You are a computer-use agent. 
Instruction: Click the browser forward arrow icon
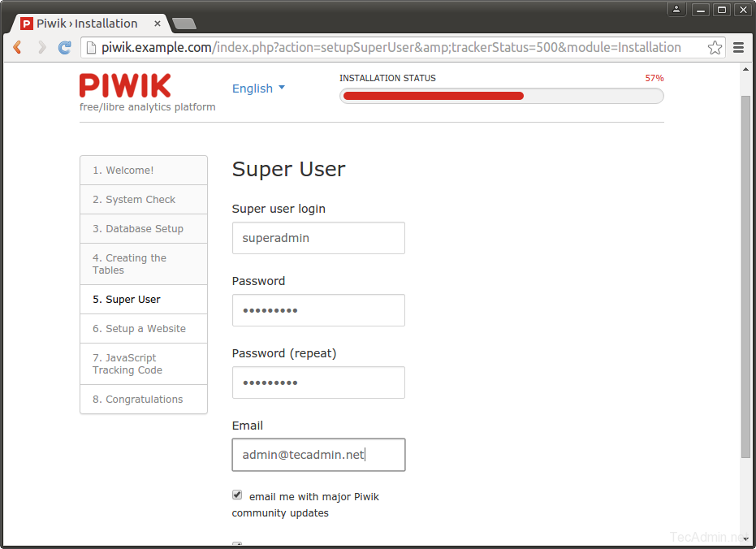41,48
